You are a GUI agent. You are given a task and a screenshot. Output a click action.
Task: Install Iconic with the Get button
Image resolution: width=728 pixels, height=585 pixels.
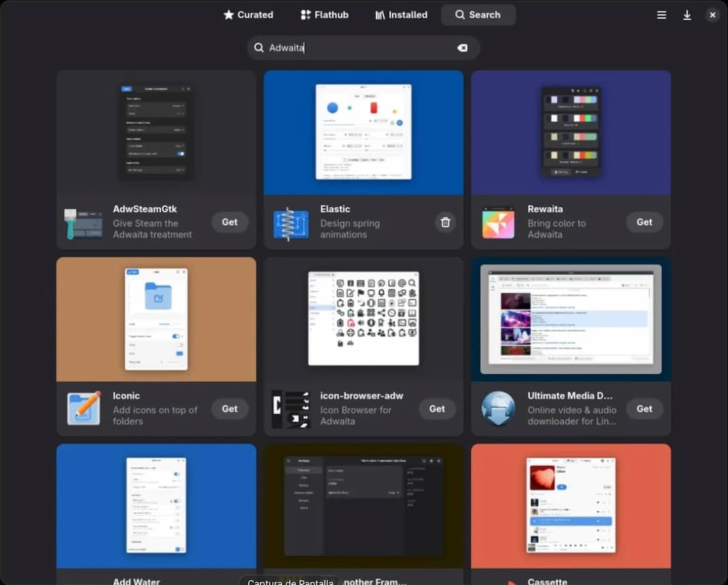(230, 409)
